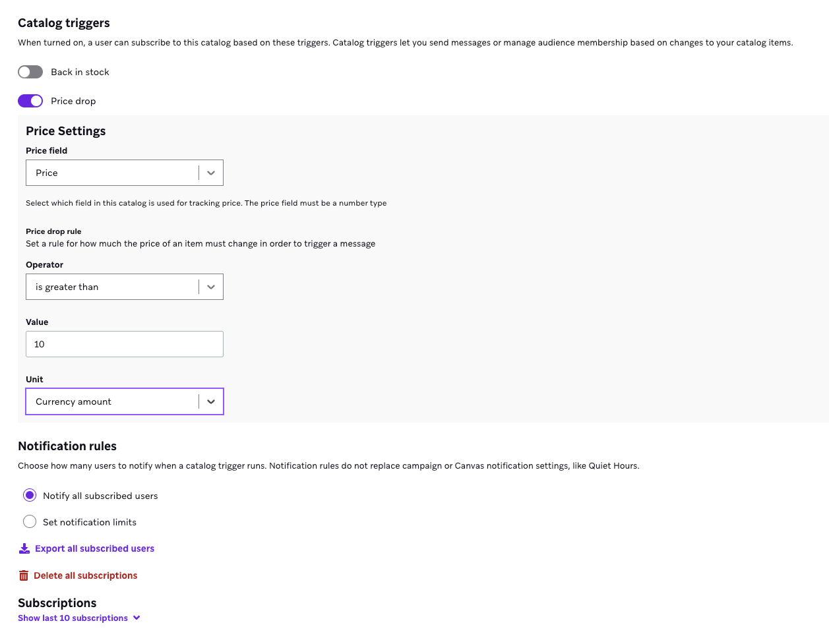
Task: Open the Price field dropdown showing Price
Action: tap(112, 173)
